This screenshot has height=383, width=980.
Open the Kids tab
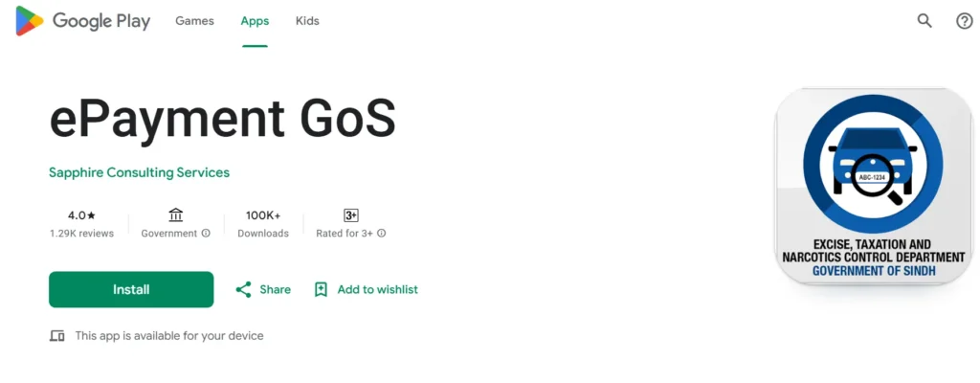pos(307,21)
